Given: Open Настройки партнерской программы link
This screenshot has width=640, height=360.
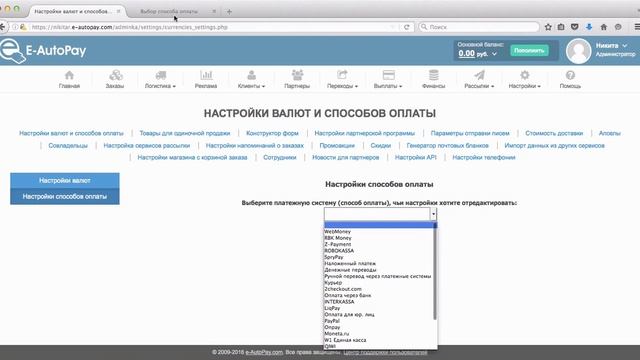Looking at the screenshot, I should point(364,133).
